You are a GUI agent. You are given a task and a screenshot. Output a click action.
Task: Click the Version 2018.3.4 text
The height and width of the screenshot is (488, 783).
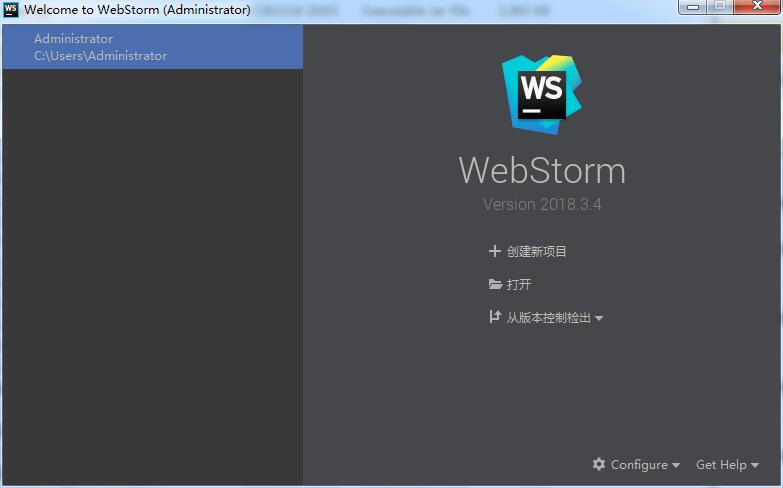pyautogui.click(x=542, y=204)
